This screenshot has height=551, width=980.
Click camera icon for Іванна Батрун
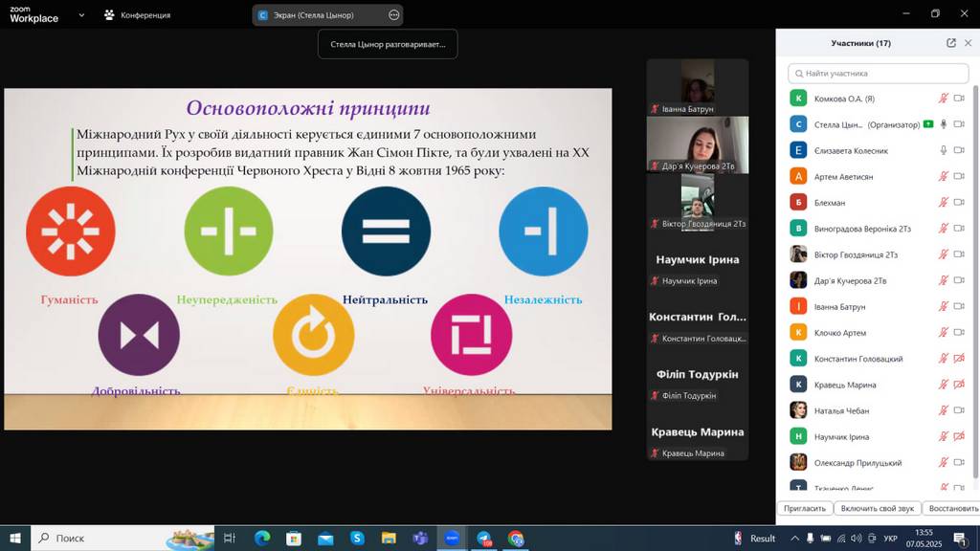959,306
